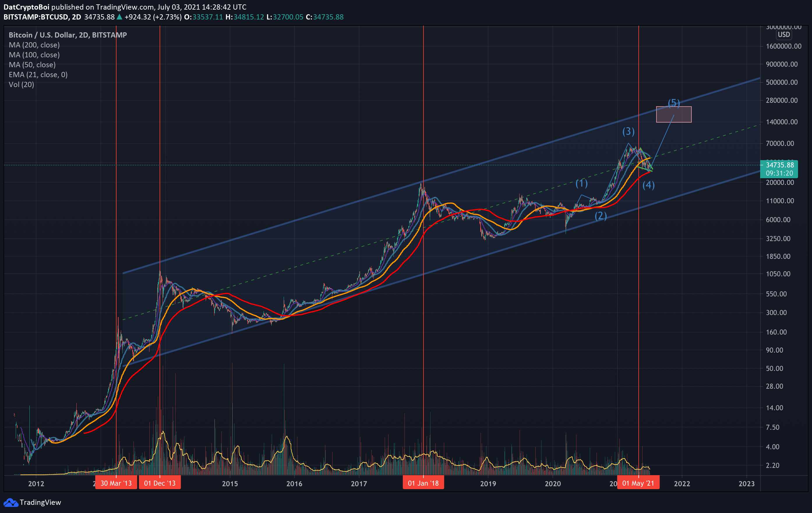Click the wave (3) label
The height and width of the screenshot is (513, 812).
pos(628,131)
